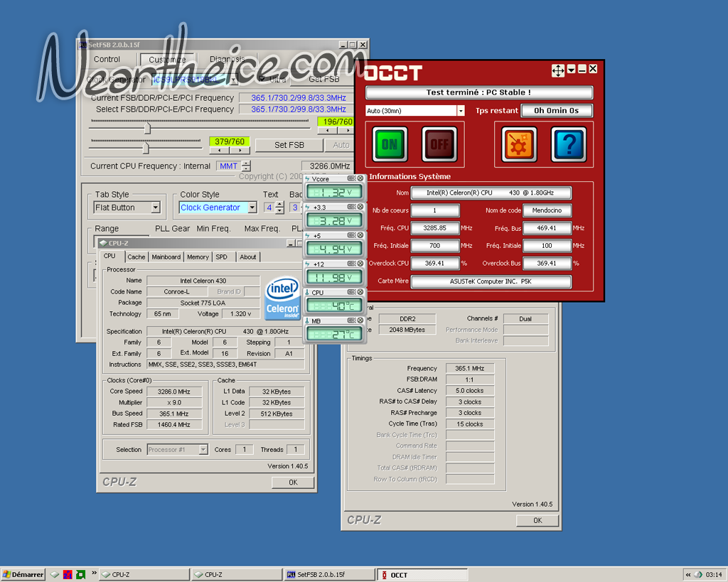Click the red quick-launch icon in the taskbar

(x=68, y=575)
